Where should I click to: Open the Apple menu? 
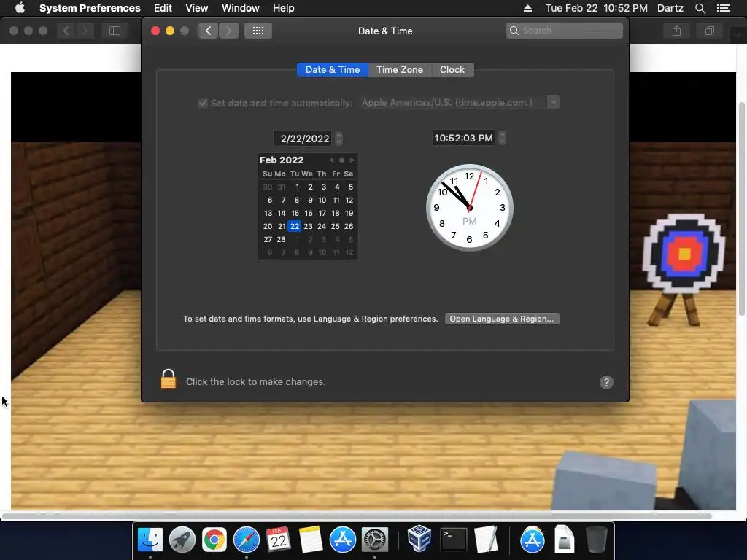(20, 8)
